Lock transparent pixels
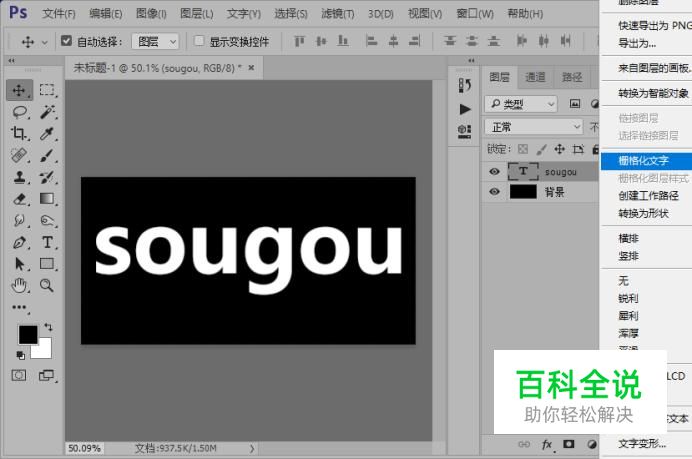Viewport: 692px width, 459px height. click(x=523, y=149)
